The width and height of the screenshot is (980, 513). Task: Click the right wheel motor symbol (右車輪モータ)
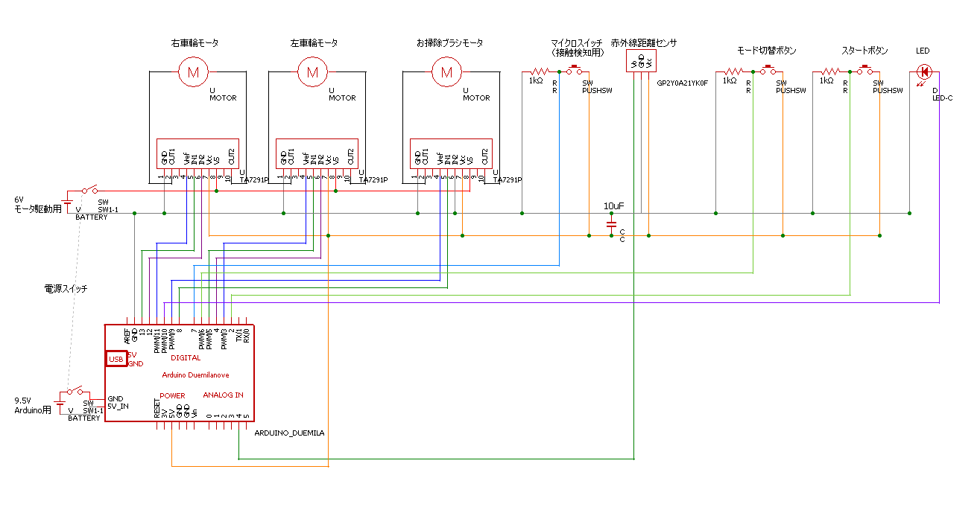[194, 72]
